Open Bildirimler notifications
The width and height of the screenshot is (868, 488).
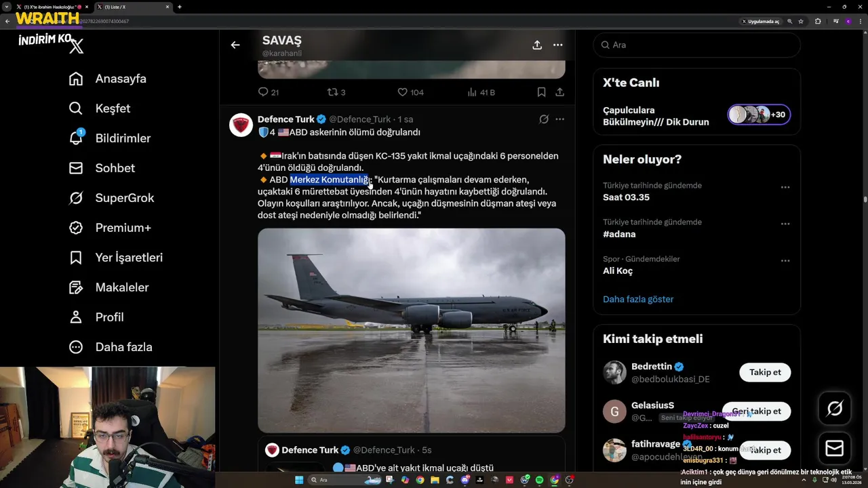(x=109, y=138)
